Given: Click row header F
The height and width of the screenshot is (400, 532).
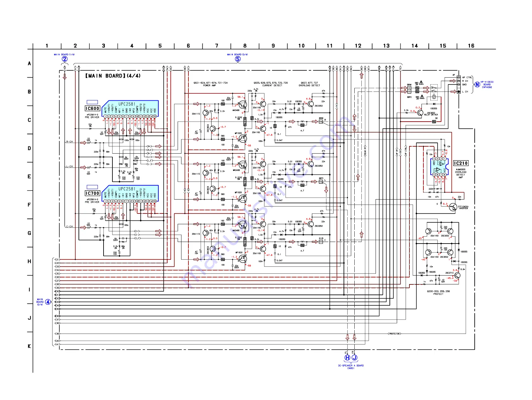Looking at the screenshot, I should pos(29,205).
